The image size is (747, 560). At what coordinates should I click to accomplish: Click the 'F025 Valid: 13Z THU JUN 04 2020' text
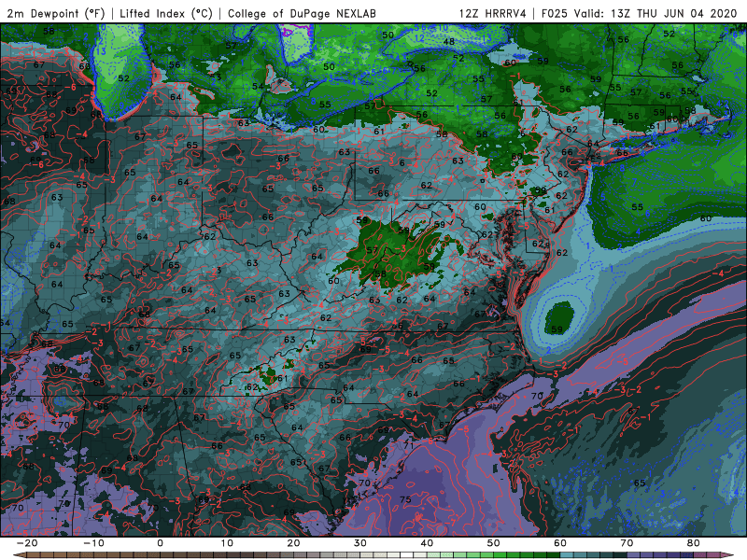pyautogui.click(x=640, y=13)
